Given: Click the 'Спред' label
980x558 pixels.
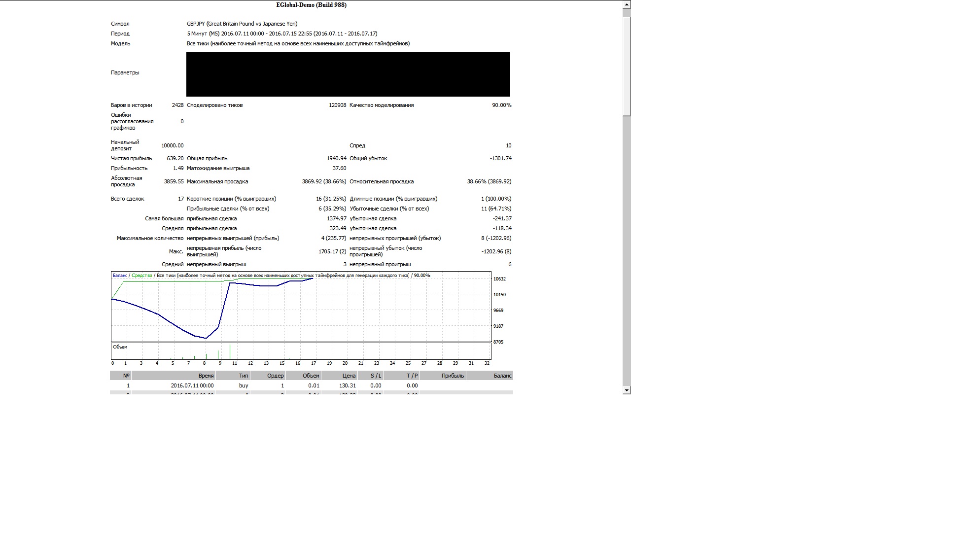Looking at the screenshot, I should [x=357, y=145].
